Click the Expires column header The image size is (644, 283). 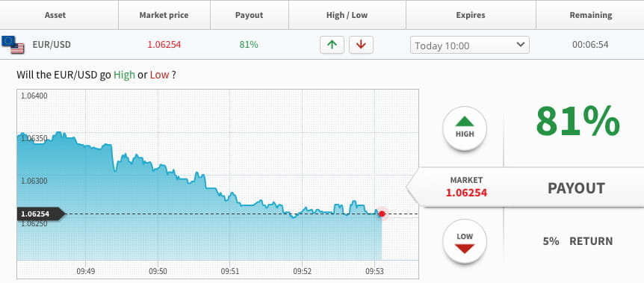(471, 15)
